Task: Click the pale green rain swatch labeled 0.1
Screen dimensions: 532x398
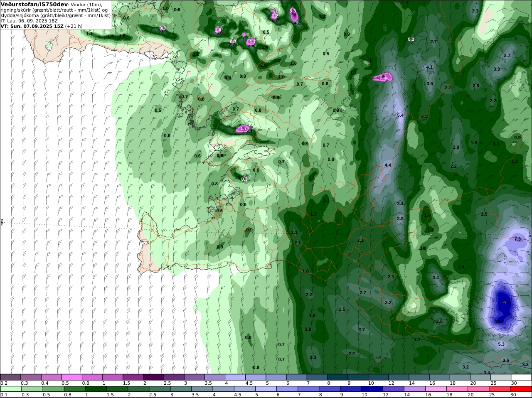Action: click(x=10, y=388)
